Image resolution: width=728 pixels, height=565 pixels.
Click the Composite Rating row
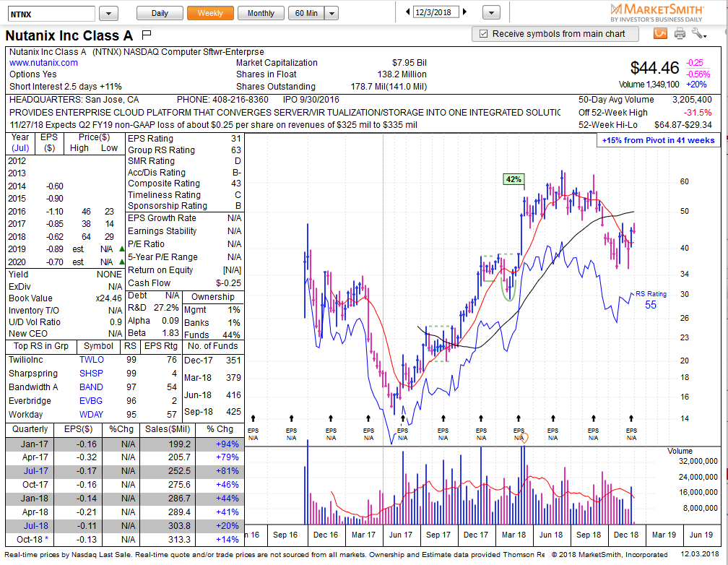(185, 184)
